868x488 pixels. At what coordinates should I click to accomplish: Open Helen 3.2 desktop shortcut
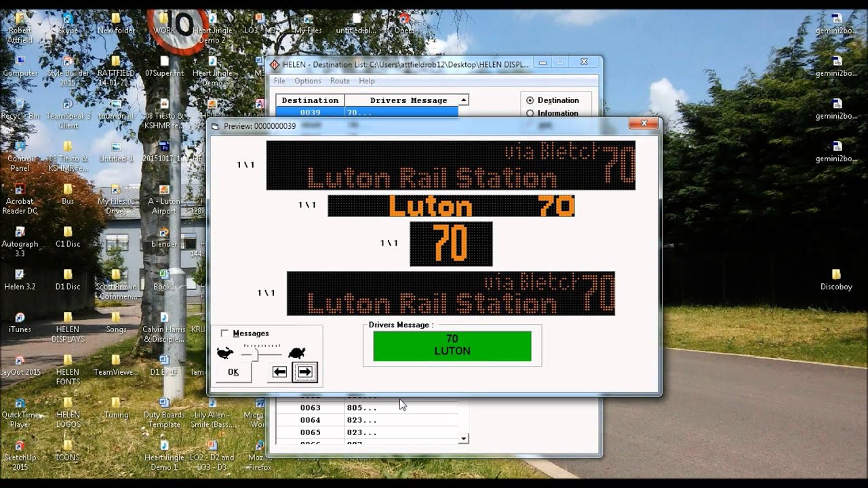tap(20, 279)
